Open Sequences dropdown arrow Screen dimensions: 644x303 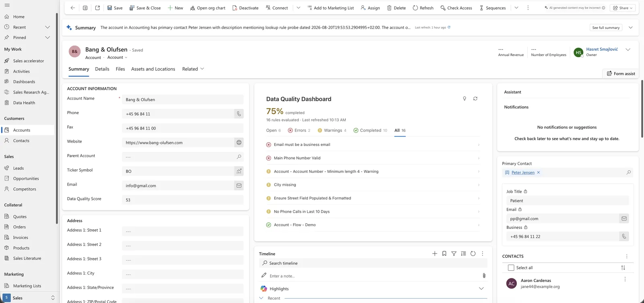point(516,8)
